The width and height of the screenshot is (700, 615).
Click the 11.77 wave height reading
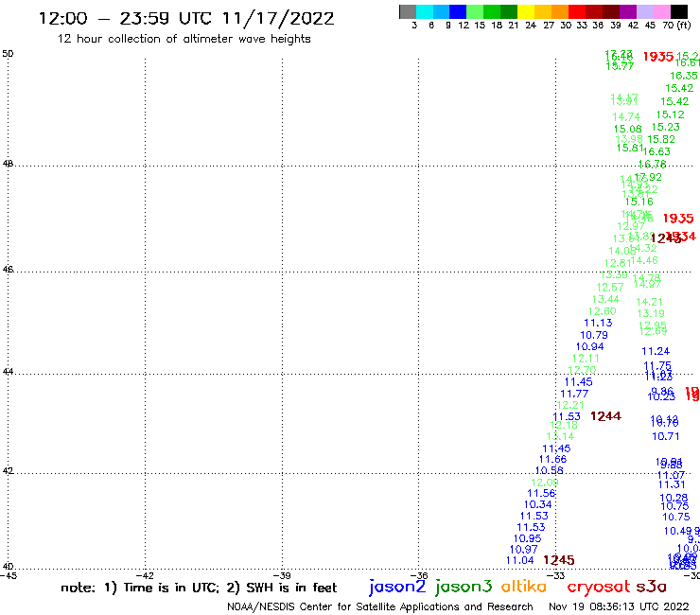point(574,394)
